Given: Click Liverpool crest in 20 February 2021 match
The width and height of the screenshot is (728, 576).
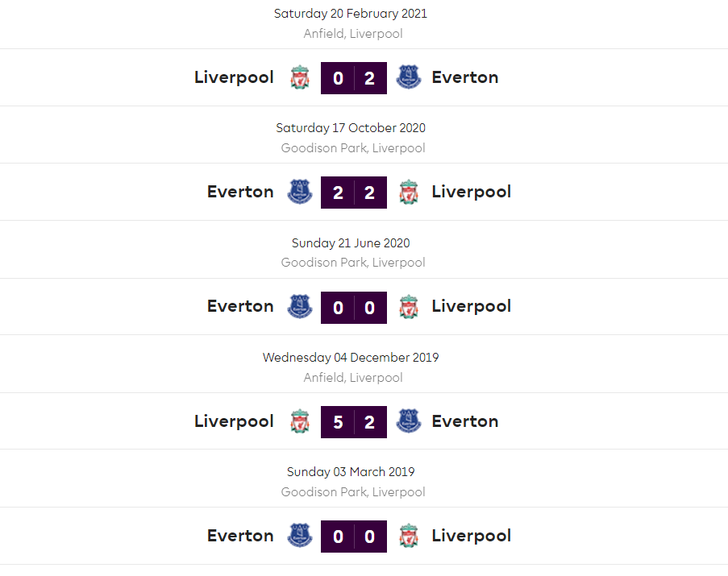Looking at the screenshot, I should tap(300, 77).
